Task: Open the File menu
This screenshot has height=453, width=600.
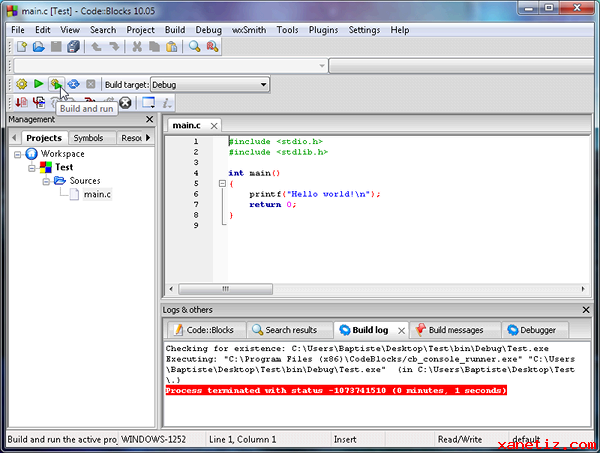Action: [x=18, y=30]
